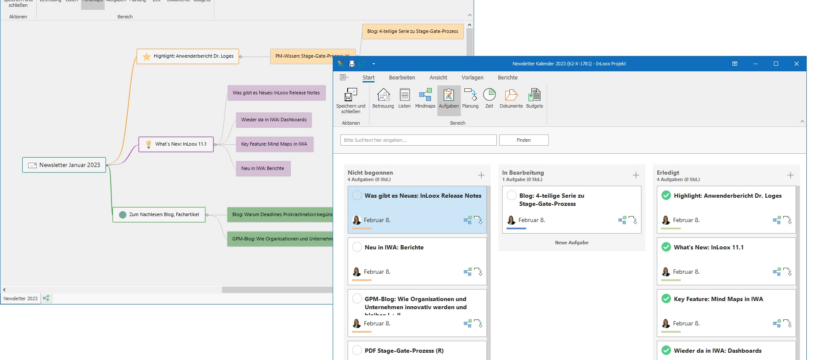This screenshot has width=820, height=360.
Task: Mark Neu in IWA: Berichte done
Action: pyautogui.click(x=357, y=247)
